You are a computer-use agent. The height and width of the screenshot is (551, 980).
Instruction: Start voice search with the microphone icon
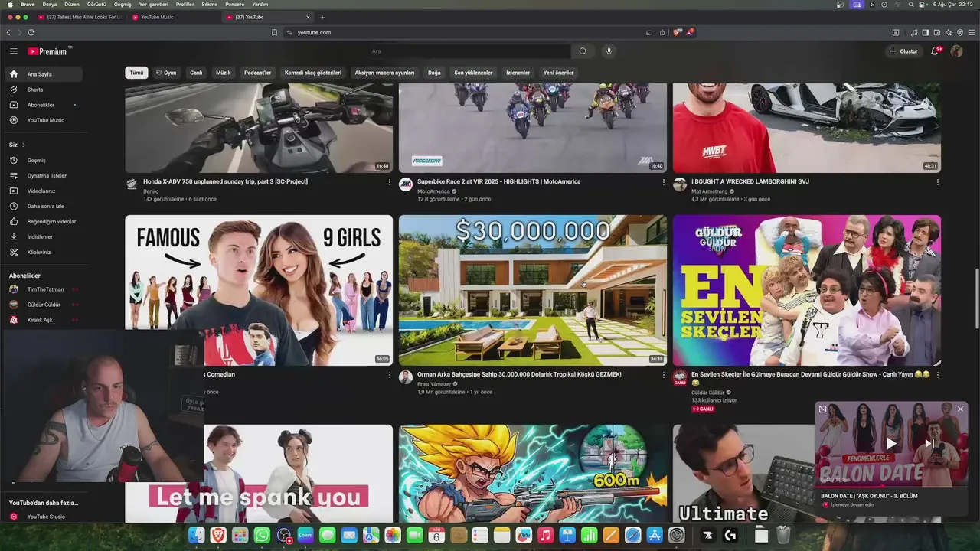(x=609, y=51)
